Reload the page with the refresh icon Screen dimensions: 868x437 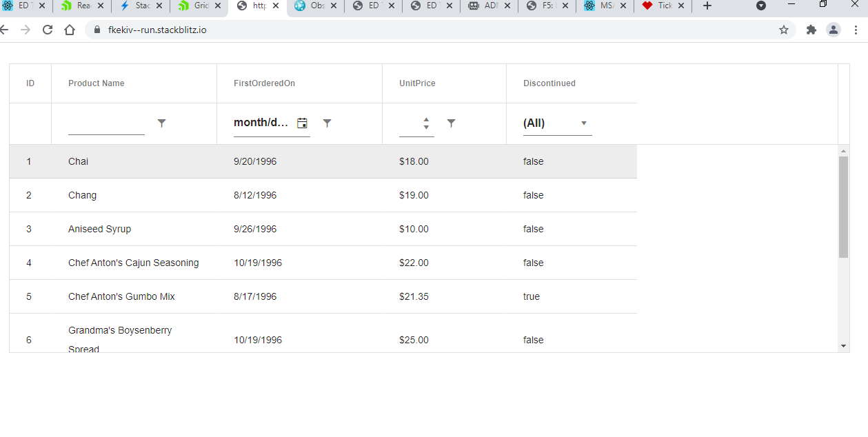tap(48, 30)
